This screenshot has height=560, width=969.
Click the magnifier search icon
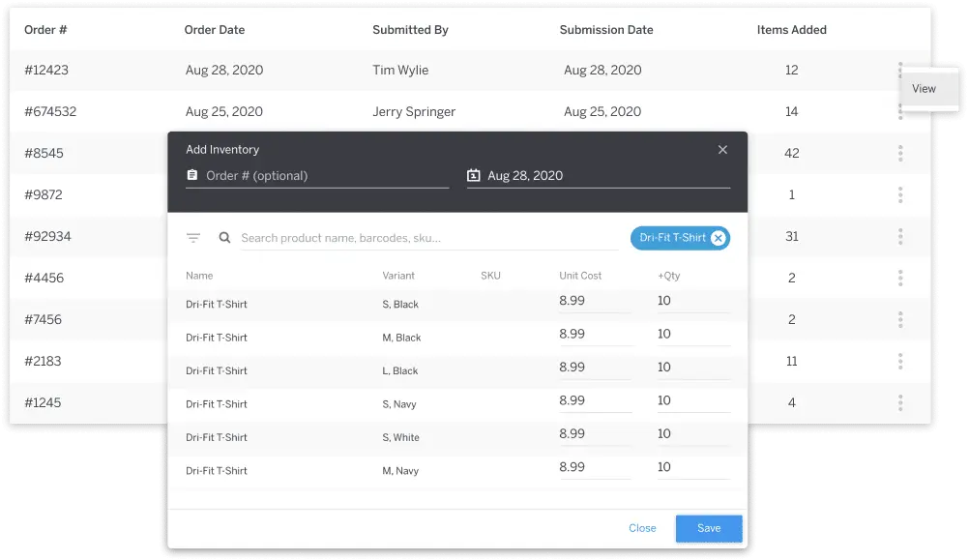tap(224, 237)
